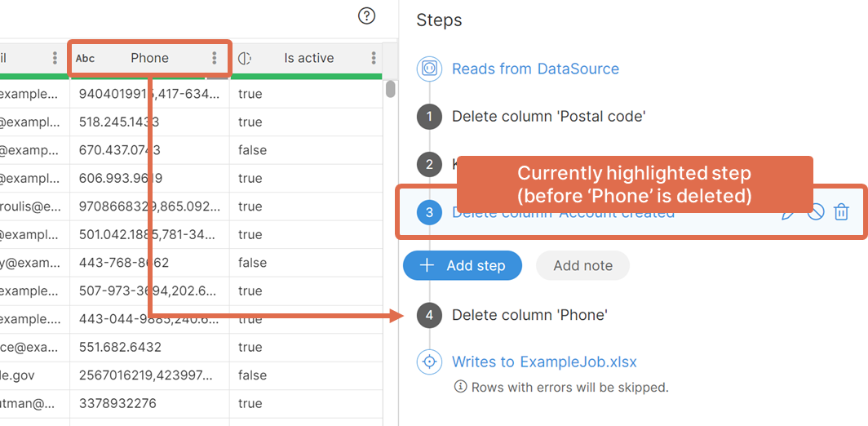Viewport: 868px width, 426px height.
Task: Click the info icon beside Rows with errors
Action: tap(460, 387)
